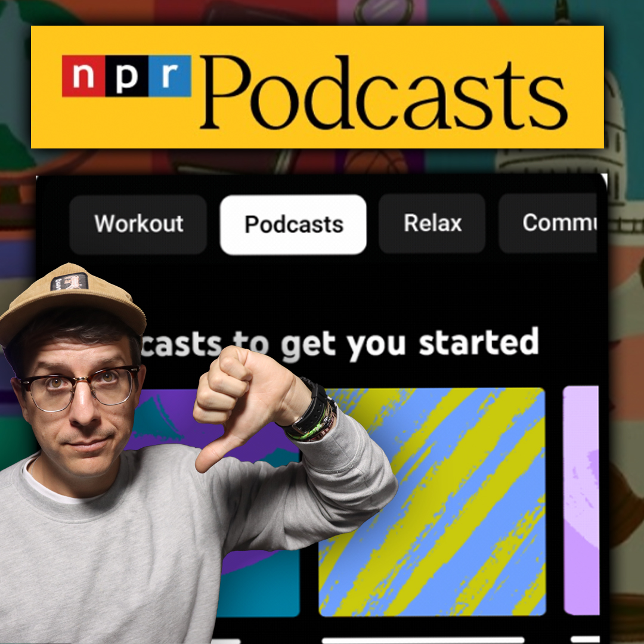Click the patch on the tan cap
644x644 pixels.
[x=69, y=281]
